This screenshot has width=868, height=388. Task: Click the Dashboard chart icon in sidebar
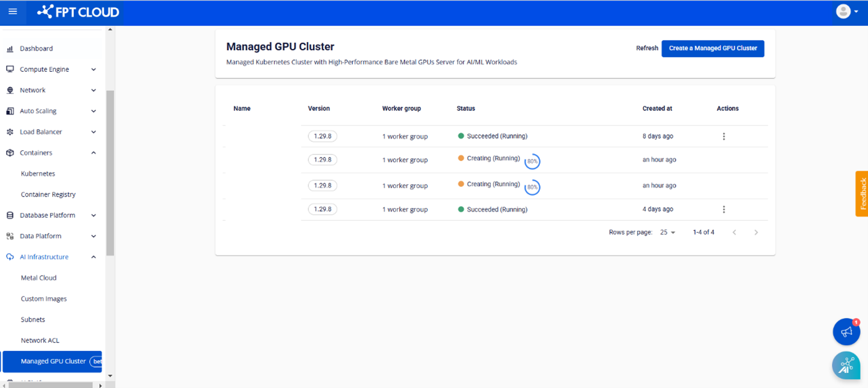point(10,49)
